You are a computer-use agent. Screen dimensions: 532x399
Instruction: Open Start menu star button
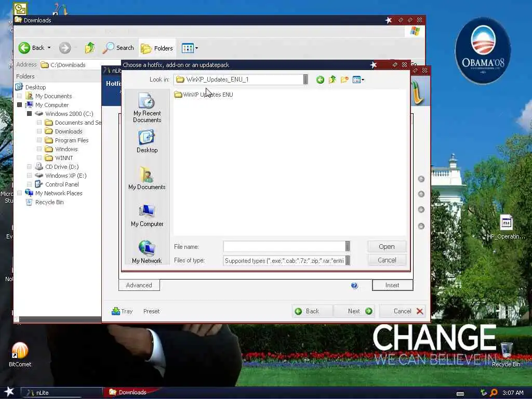click(9, 392)
